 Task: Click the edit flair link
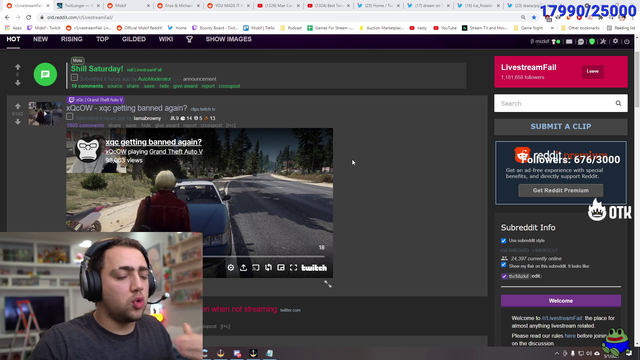click(536, 276)
